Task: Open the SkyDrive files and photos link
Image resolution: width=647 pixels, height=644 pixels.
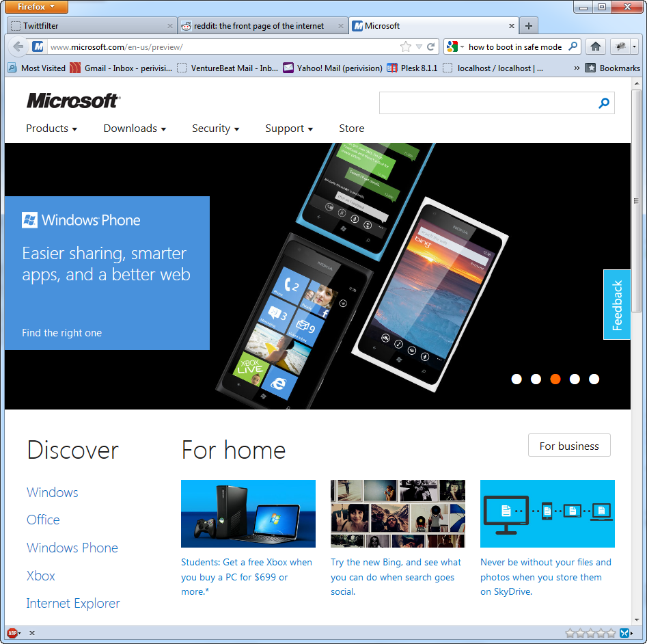Action: click(x=545, y=577)
